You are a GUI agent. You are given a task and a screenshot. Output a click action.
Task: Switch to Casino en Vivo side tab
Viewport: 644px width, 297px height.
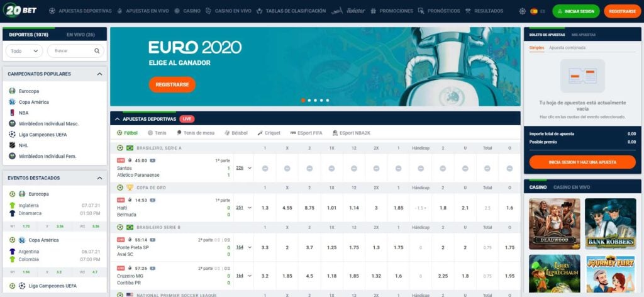(x=571, y=188)
